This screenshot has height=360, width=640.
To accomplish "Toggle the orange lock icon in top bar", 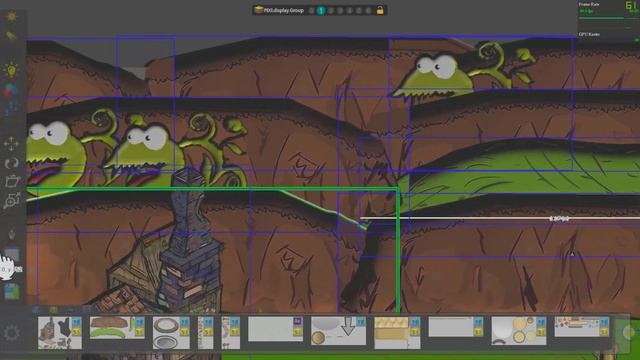I will [x=380, y=11].
